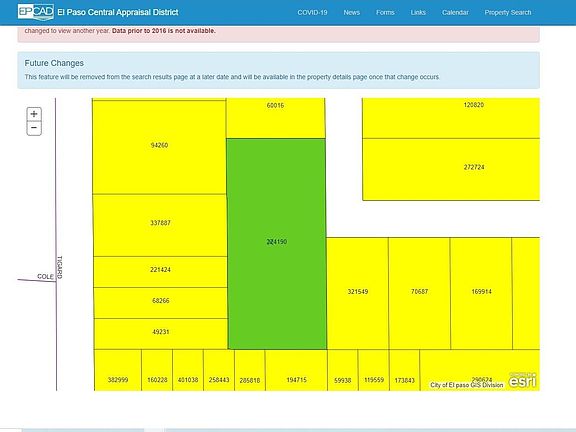Open the COVID-19 menu item
This screenshot has height=432, width=576.
pos(312,12)
